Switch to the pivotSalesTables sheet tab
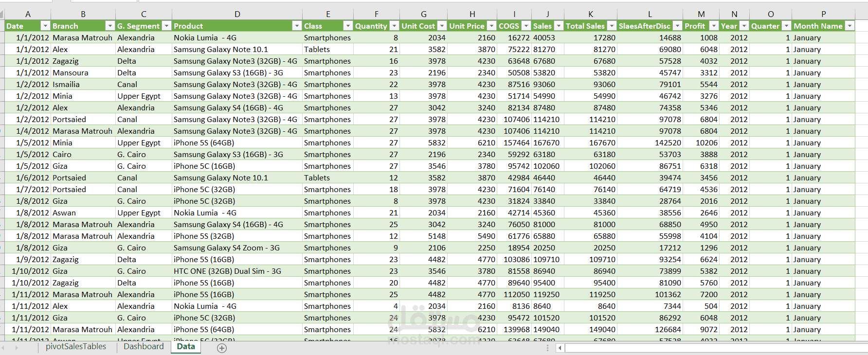The height and width of the screenshot is (355, 868). [x=76, y=347]
